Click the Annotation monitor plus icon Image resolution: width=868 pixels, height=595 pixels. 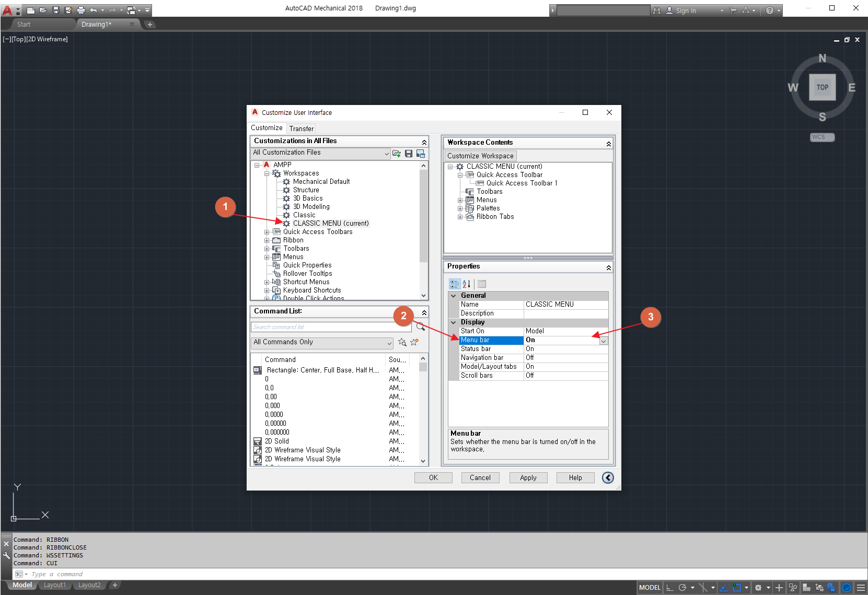pyautogui.click(x=779, y=588)
